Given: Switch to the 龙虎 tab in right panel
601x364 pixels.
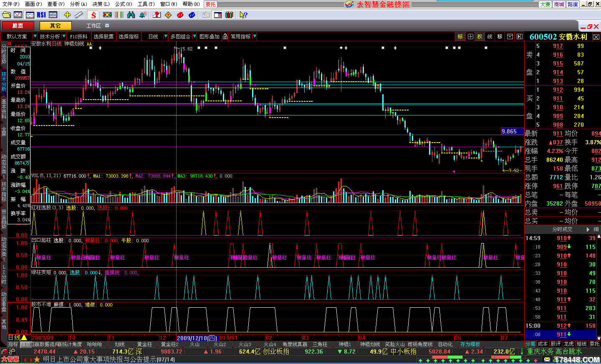Looking at the screenshot, I should click(568, 344).
